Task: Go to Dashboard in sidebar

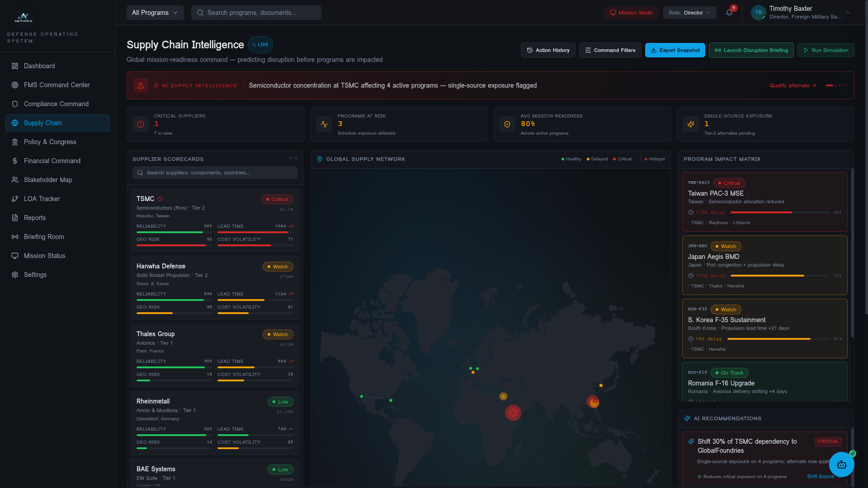Action: point(57,66)
